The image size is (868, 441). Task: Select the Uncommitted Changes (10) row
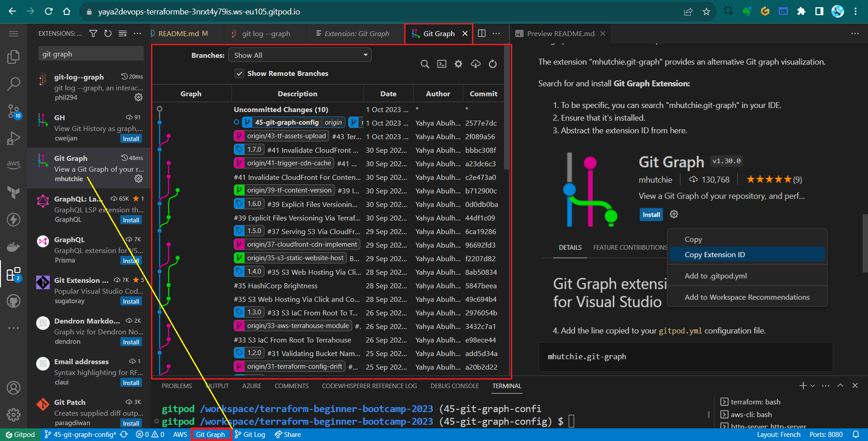pos(328,109)
